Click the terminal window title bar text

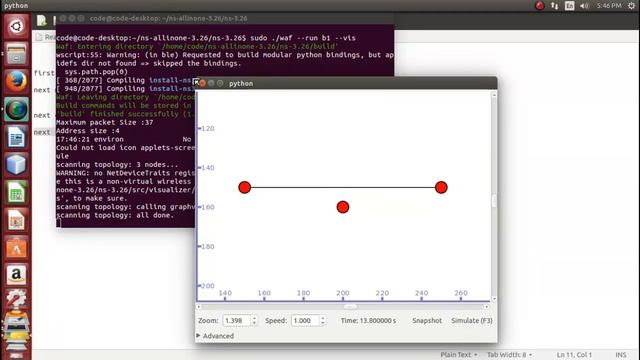(168, 18)
